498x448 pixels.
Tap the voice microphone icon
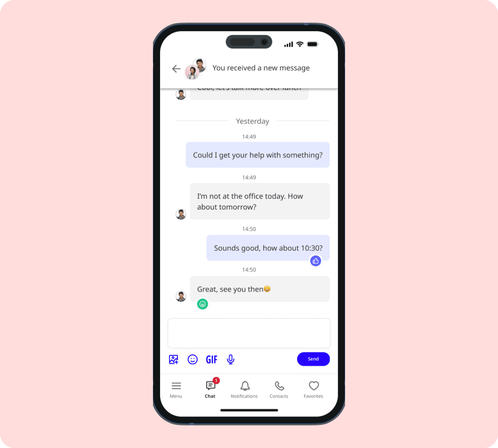(231, 359)
